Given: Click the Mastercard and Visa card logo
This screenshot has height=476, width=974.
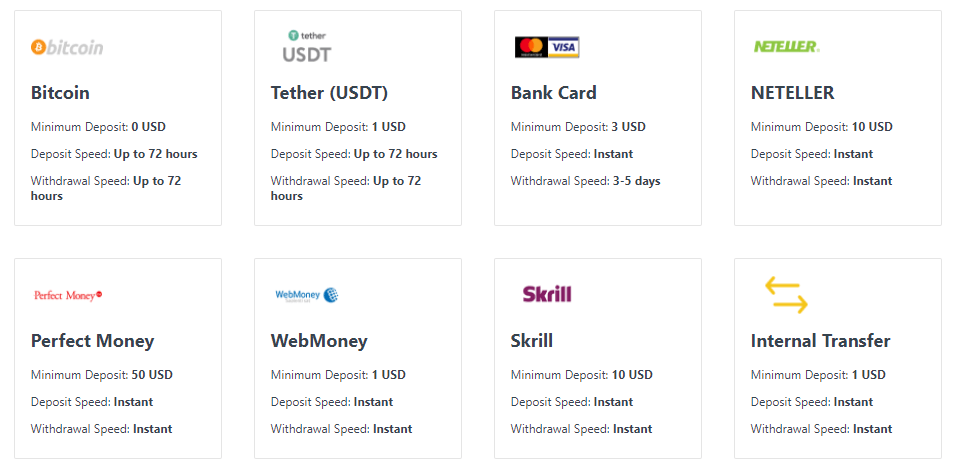Looking at the screenshot, I should [547, 47].
